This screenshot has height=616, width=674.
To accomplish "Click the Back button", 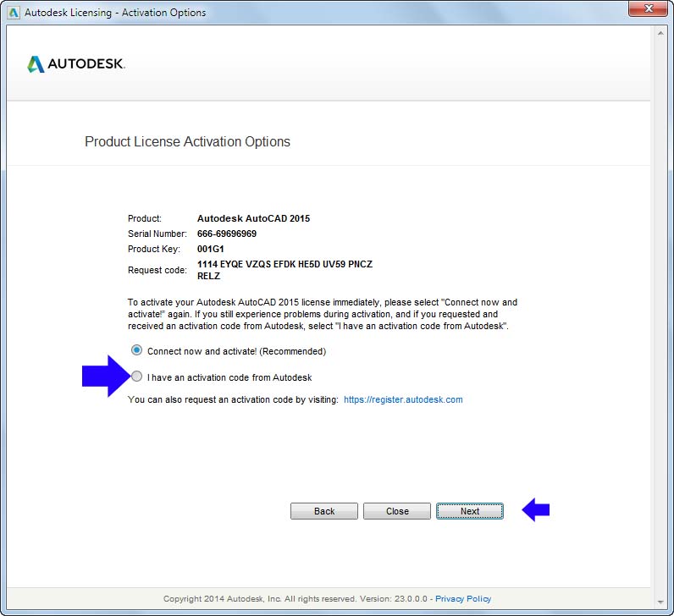I will pos(324,511).
